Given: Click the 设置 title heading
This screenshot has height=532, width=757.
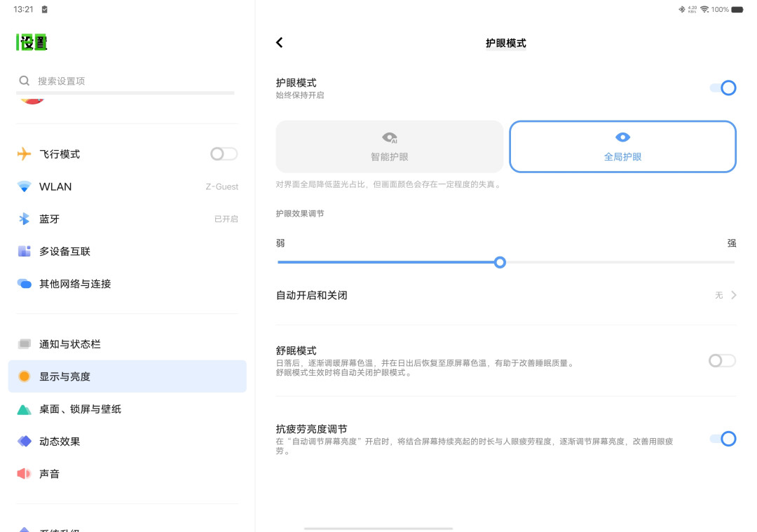Looking at the screenshot, I should [32, 43].
